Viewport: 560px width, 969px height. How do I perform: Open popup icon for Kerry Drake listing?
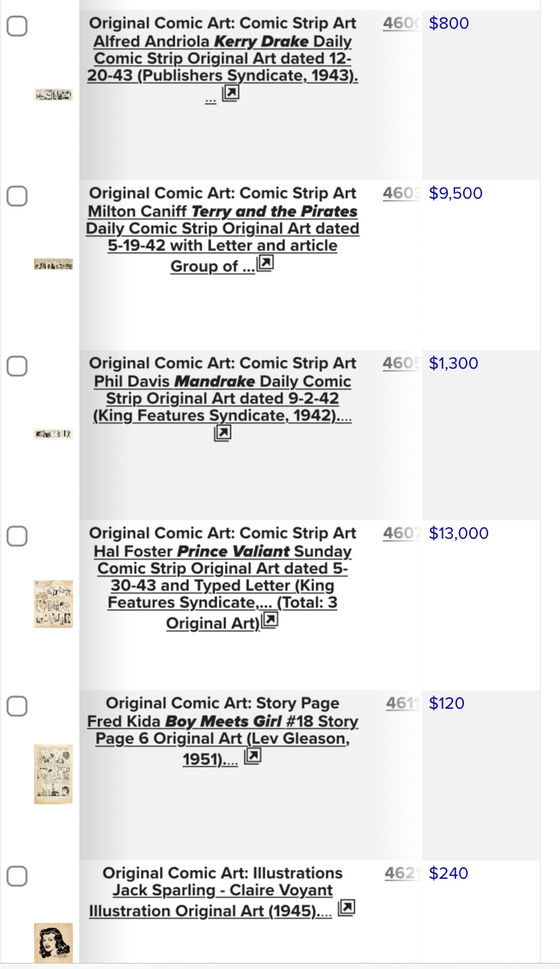[x=231, y=93]
